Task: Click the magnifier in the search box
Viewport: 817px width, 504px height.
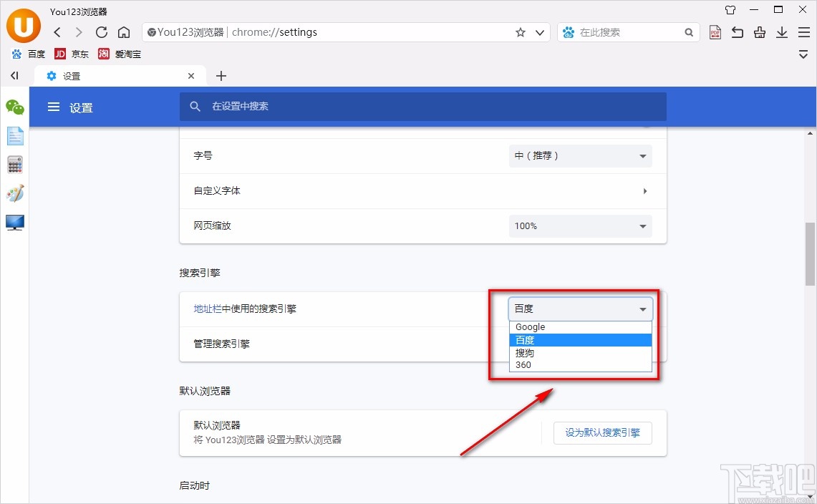Action: (x=689, y=32)
